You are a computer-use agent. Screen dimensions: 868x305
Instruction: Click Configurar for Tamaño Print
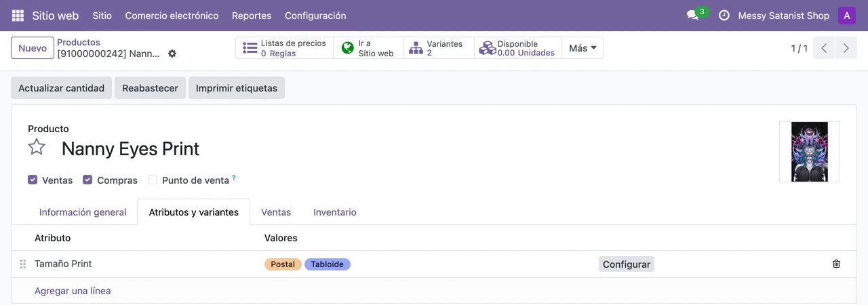point(627,264)
